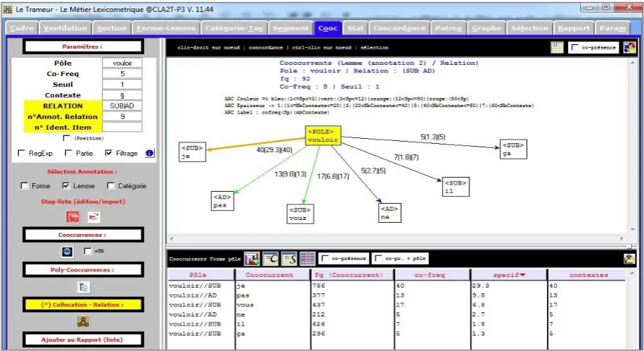Click the export icon at results bar end
The image size is (644, 351).
coord(629,259)
